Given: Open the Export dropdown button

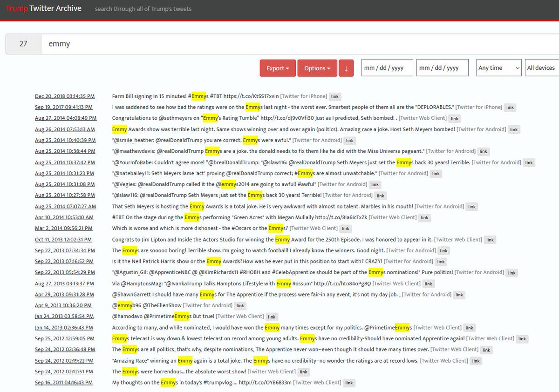Looking at the screenshot, I should pos(278,68).
